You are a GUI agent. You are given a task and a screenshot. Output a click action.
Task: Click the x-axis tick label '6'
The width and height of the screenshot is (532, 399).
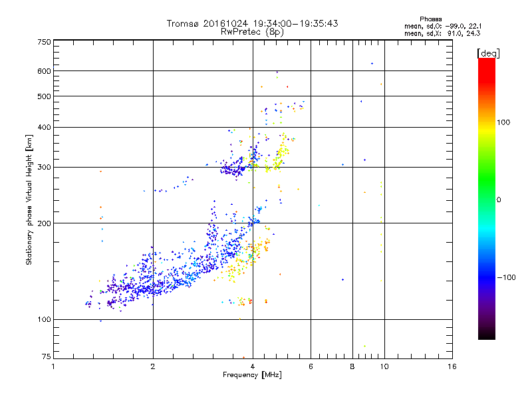(x=311, y=366)
